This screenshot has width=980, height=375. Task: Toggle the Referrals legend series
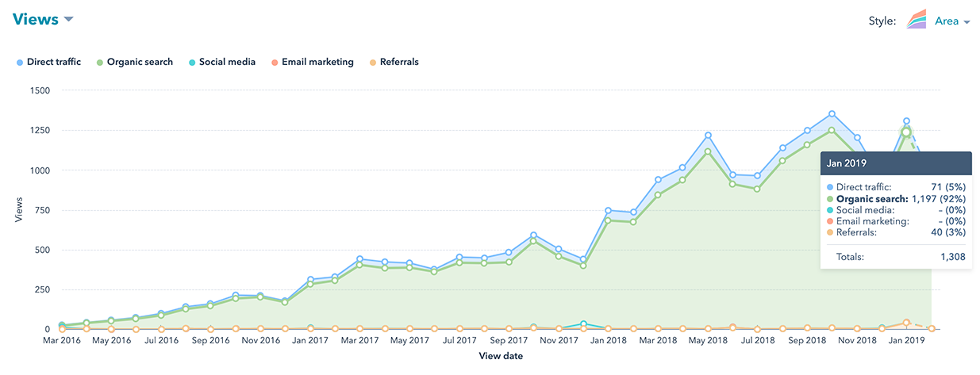(394, 62)
